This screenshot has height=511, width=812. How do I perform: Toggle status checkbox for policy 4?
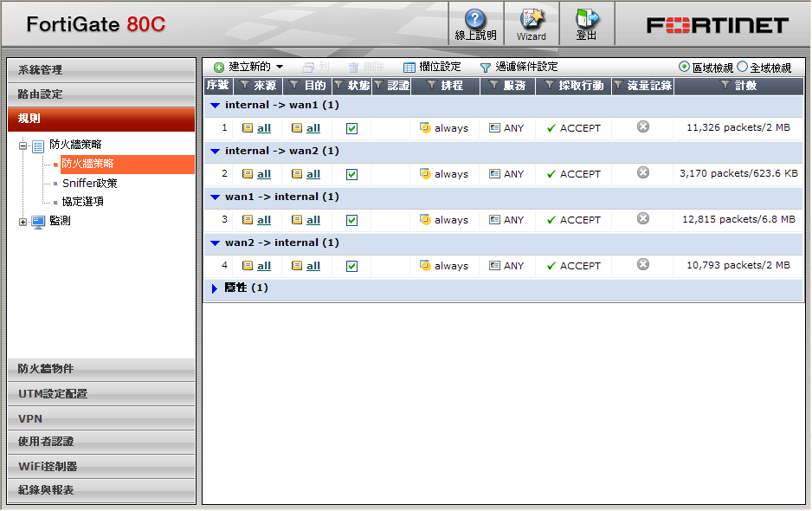point(351,266)
